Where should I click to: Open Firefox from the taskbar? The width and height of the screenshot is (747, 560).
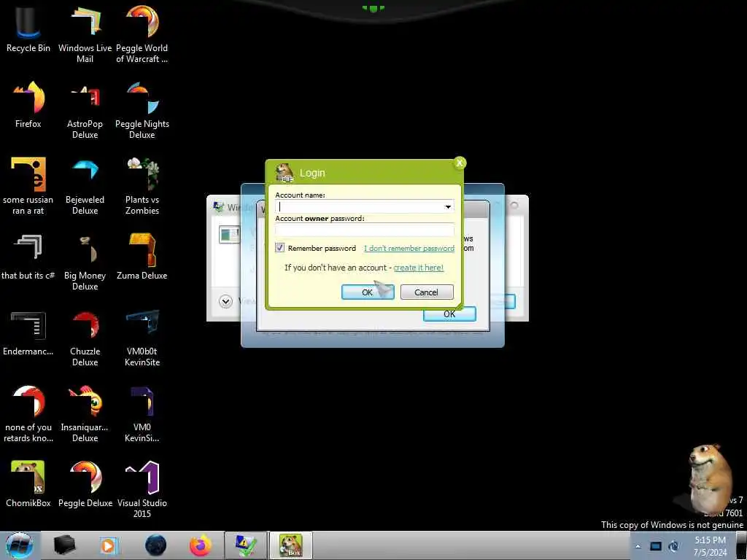pos(201,545)
